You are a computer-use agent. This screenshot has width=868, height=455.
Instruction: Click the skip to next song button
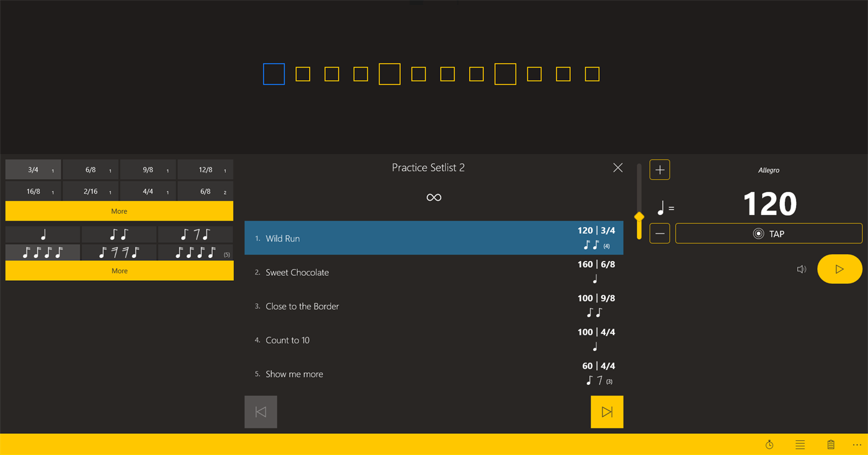(607, 412)
